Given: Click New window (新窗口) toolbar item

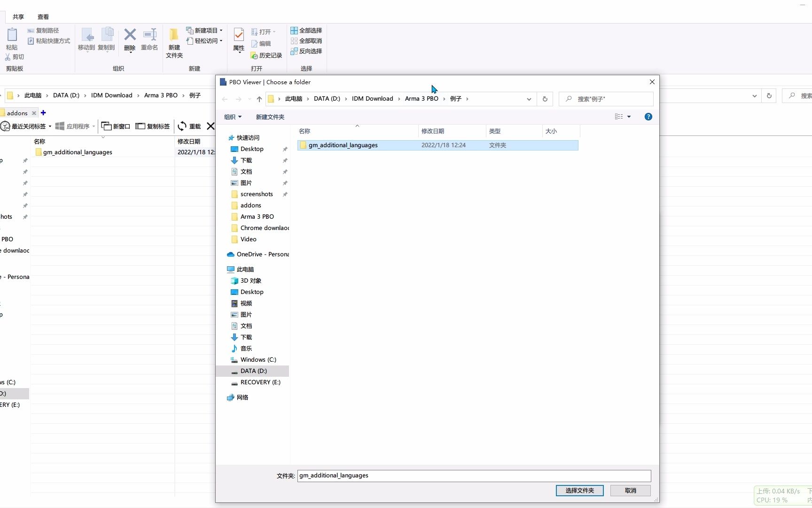Looking at the screenshot, I should 116,126.
